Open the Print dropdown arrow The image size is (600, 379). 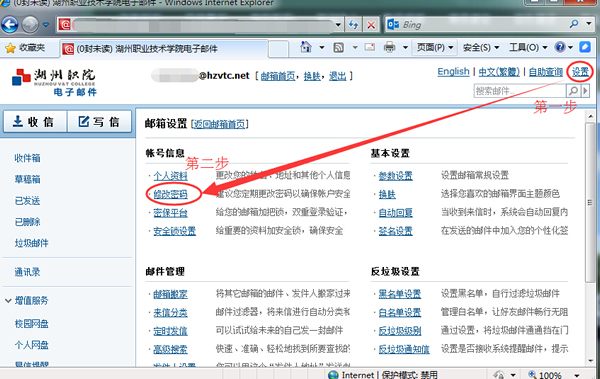[405, 47]
